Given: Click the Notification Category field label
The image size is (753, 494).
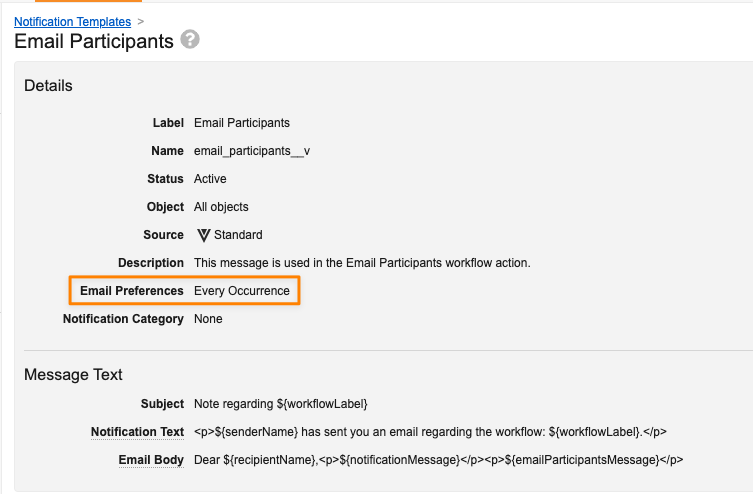Looking at the screenshot, I should pos(123,319).
